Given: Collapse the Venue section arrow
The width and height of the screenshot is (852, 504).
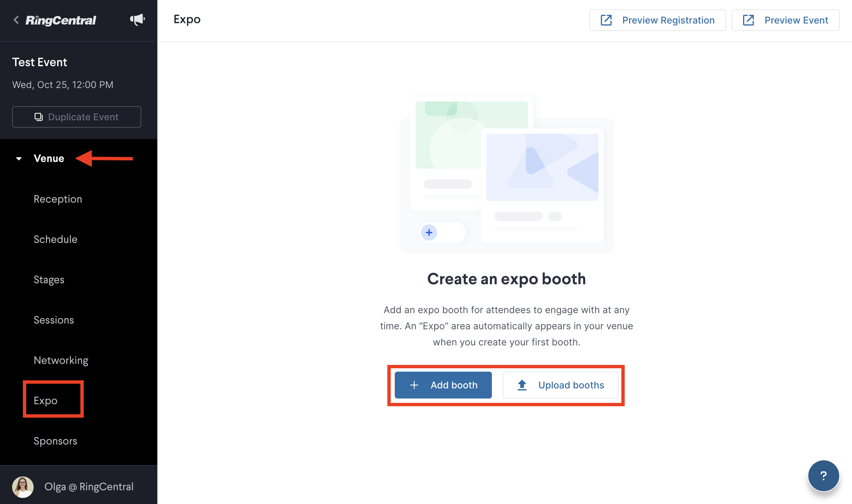Looking at the screenshot, I should (19, 159).
